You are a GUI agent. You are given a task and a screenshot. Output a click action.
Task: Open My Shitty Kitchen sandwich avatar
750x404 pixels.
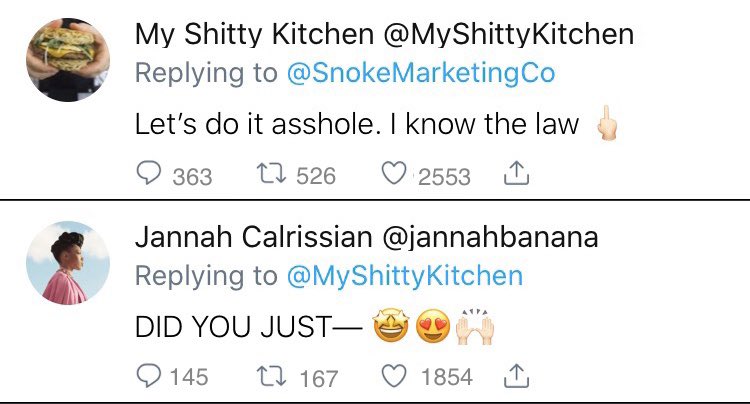tap(68, 60)
